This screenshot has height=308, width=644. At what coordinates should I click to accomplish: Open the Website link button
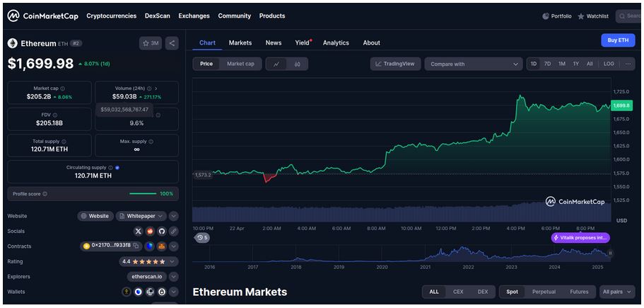95,216
